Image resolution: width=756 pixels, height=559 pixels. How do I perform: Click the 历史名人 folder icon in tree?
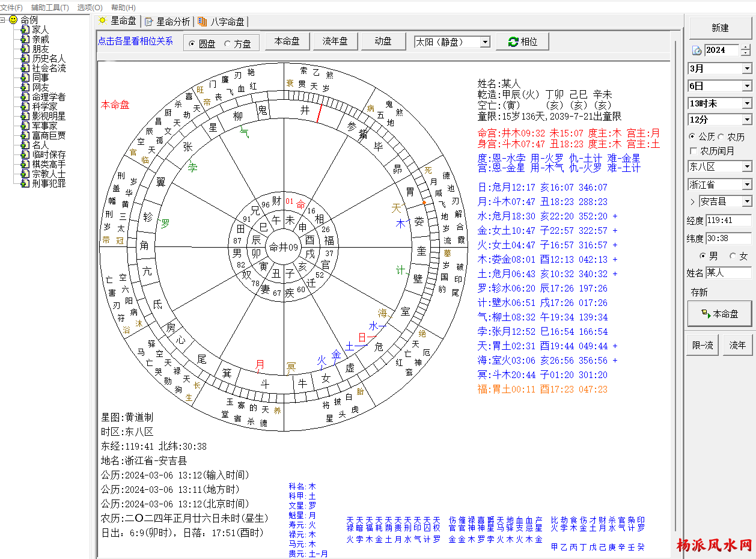coord(25,58)
